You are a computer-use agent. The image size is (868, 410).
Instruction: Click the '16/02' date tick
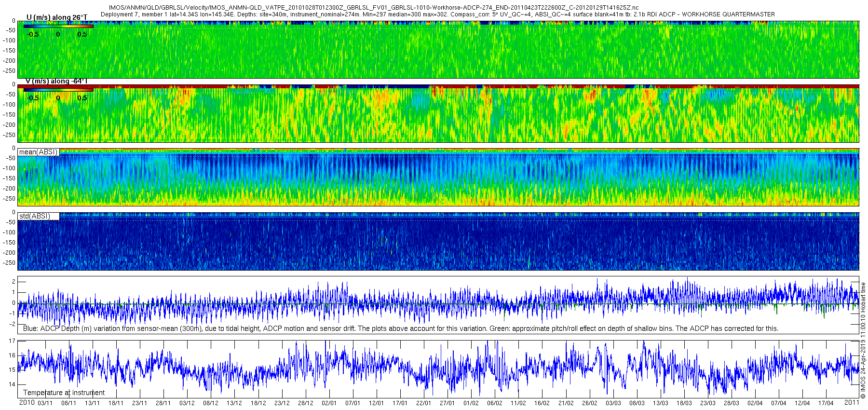[542, 403]
